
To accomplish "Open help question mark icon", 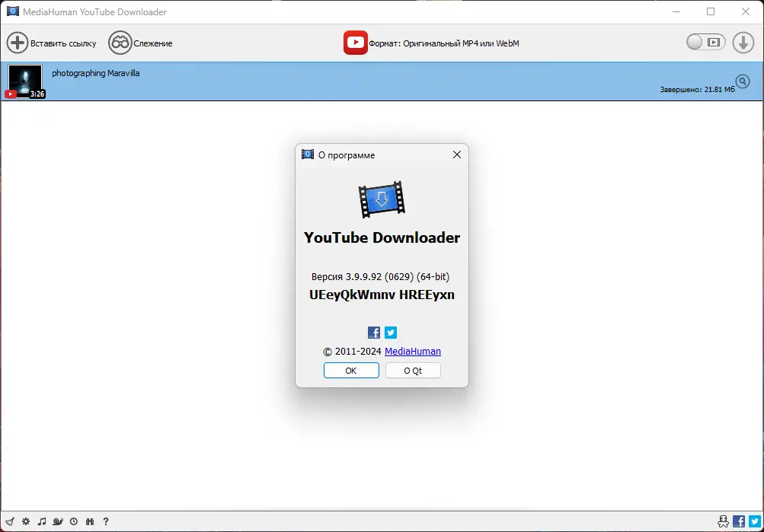I will point(106,521).
